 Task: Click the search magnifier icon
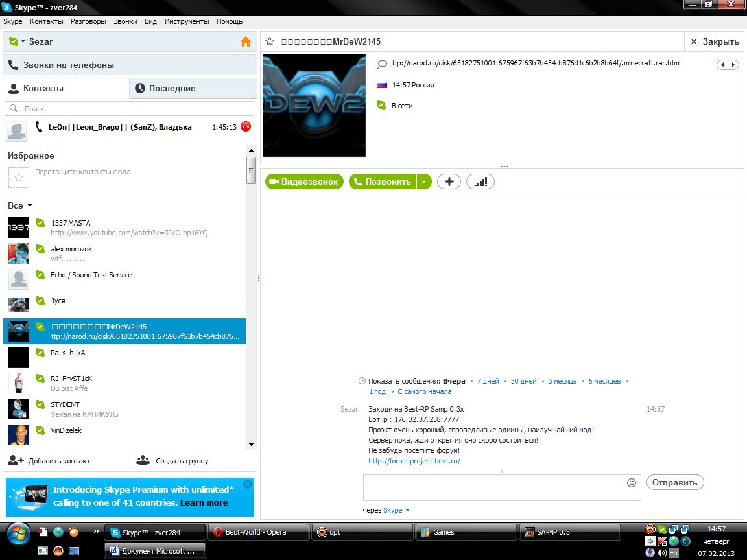click(14, 109)
